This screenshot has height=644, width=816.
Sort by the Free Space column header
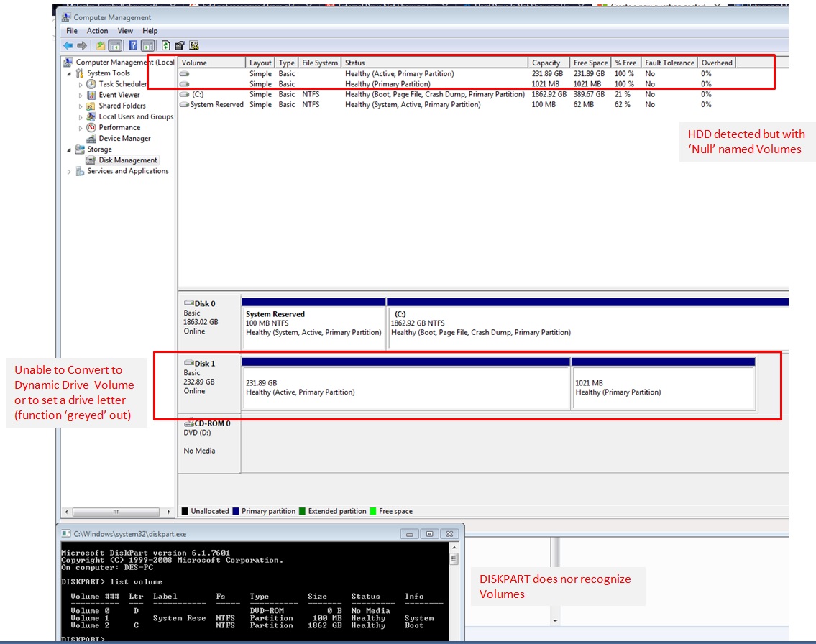click(591, 63)
